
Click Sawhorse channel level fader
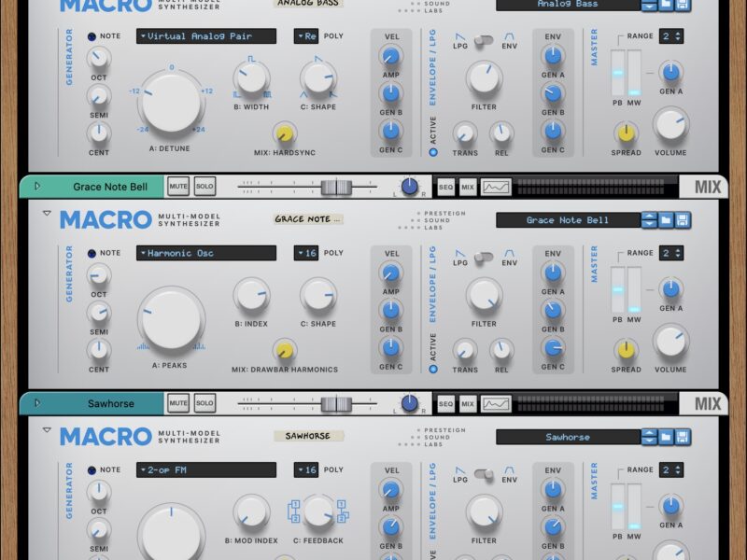[336, 404]
